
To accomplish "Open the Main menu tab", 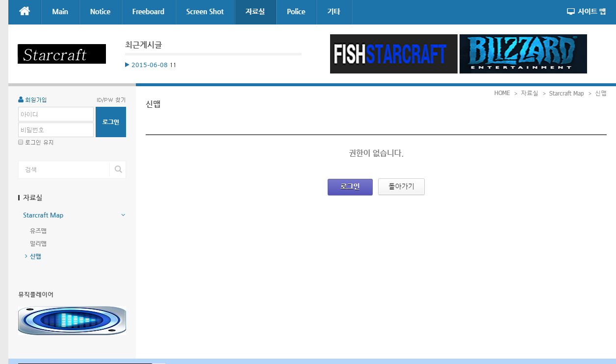I will tap(60, 12).
